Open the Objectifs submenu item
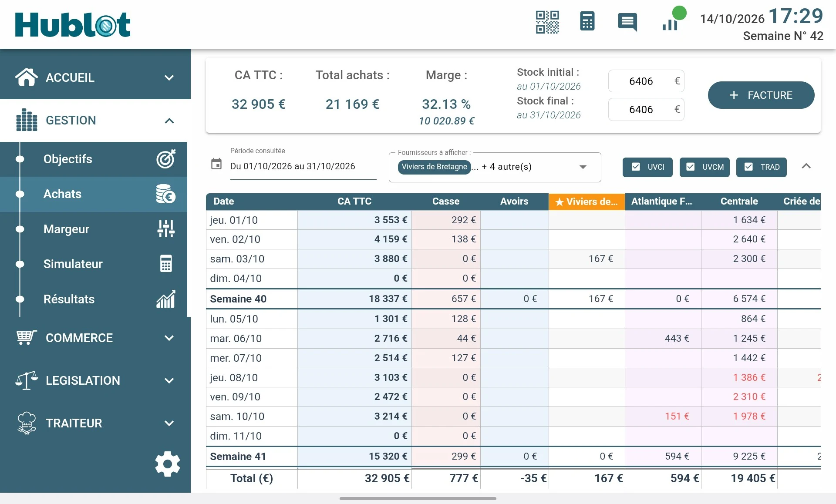 (x=94, y=159)
